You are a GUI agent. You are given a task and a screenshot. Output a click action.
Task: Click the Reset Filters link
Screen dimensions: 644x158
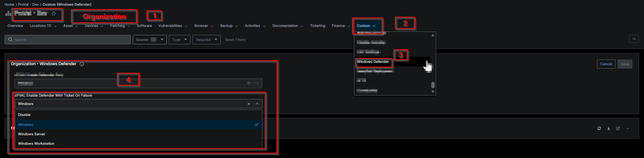[235, 40]
